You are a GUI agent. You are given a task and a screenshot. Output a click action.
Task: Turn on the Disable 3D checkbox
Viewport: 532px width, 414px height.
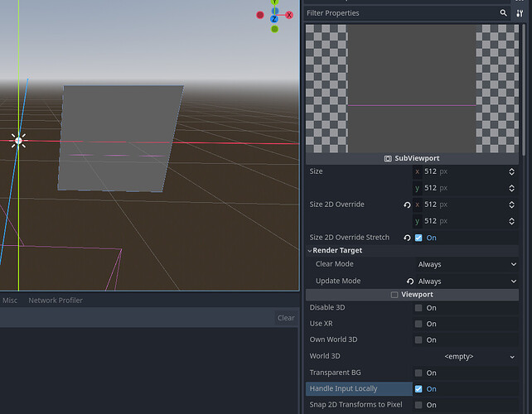pos(418,308)
